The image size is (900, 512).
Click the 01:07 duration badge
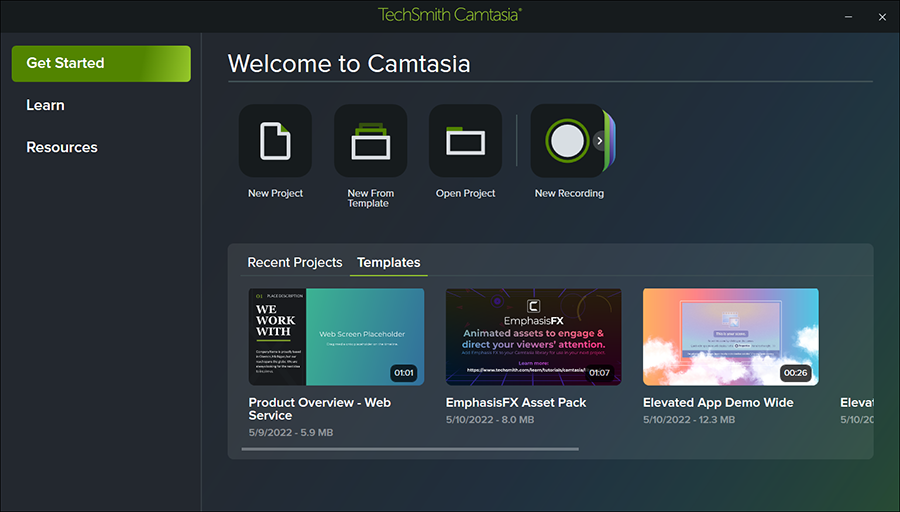point(599,373)
